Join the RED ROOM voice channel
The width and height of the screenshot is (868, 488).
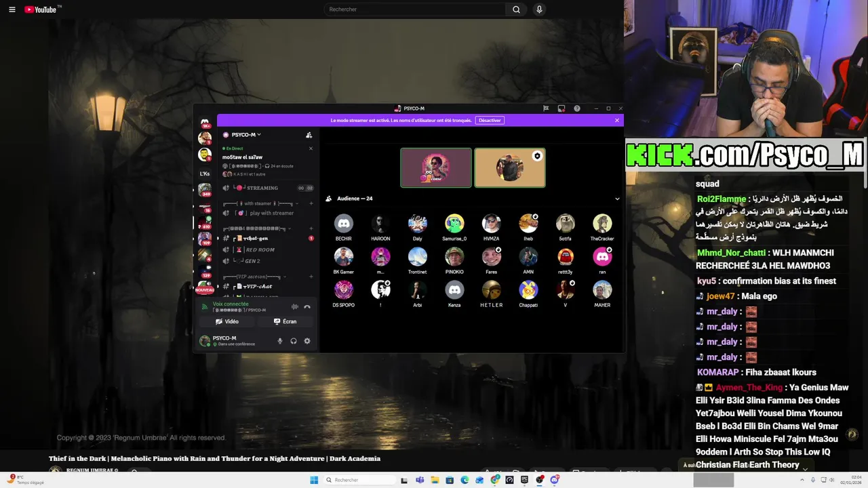267,249
